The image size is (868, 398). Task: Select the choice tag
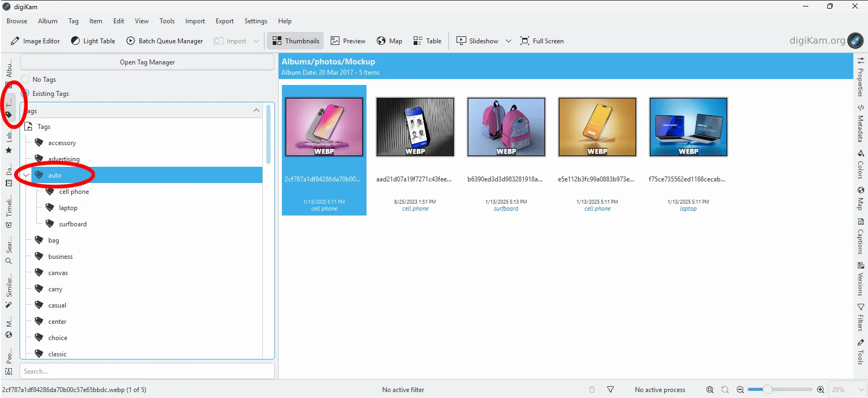click(57, 338)
